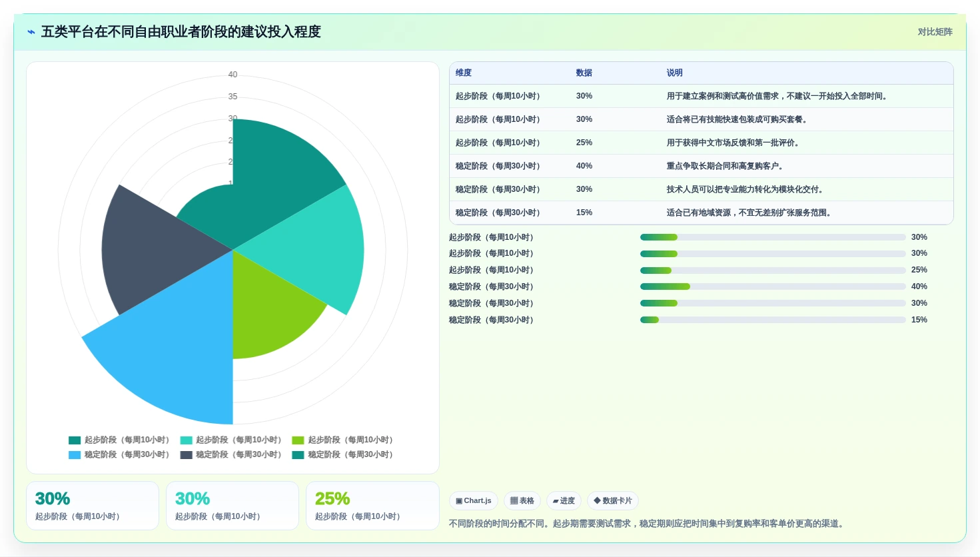Toggle slate gray 稳定阶段 legend swatch
Screen dimensions: 980x557
pos(187,455)
